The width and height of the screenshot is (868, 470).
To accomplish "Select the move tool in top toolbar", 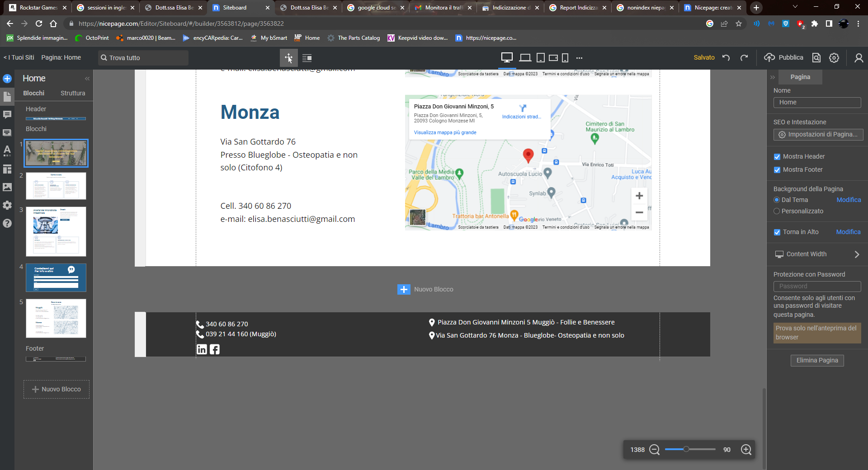I will 288,58.
